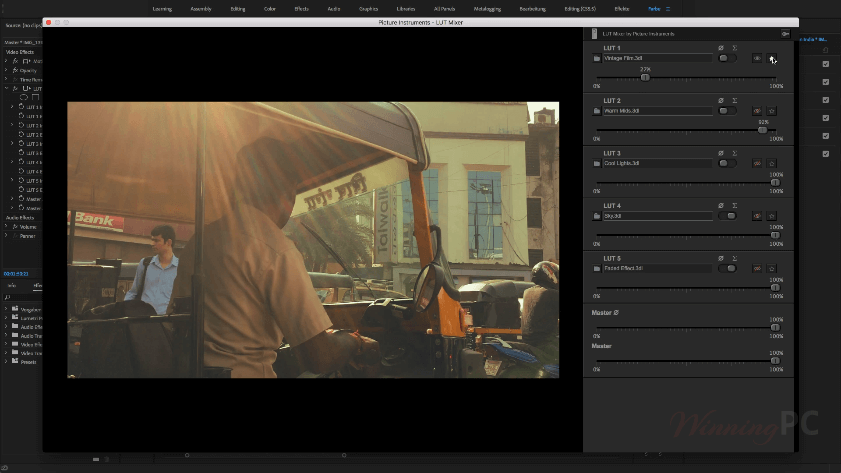
Task: Click the LUT 5 Faded Effect file name field
Action: pyautogui.click(x=658, y=269)
